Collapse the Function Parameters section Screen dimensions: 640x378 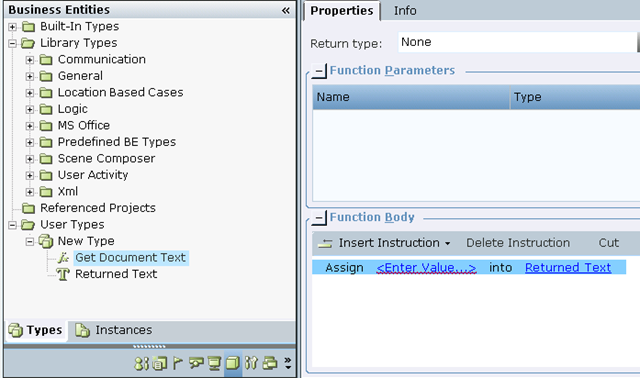coord(319,71)
